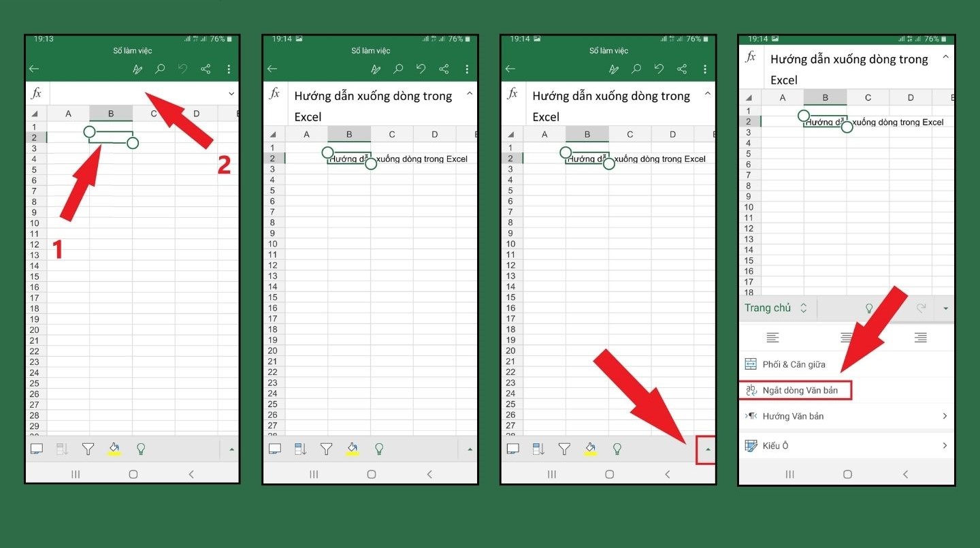980x548 pixels.
Task: Tap the share icon in the second phone screen
Action: (x=444, y=69)
